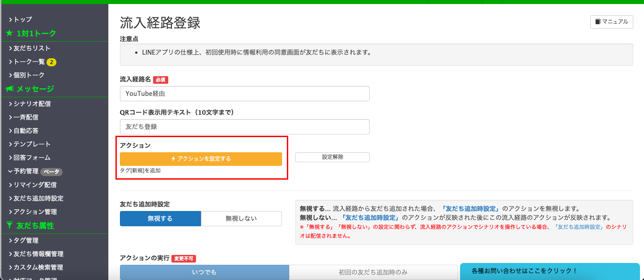
Task: Click the megaphone icon beside メッセージ
Action: pyautogui.click(x=9, y=89)
